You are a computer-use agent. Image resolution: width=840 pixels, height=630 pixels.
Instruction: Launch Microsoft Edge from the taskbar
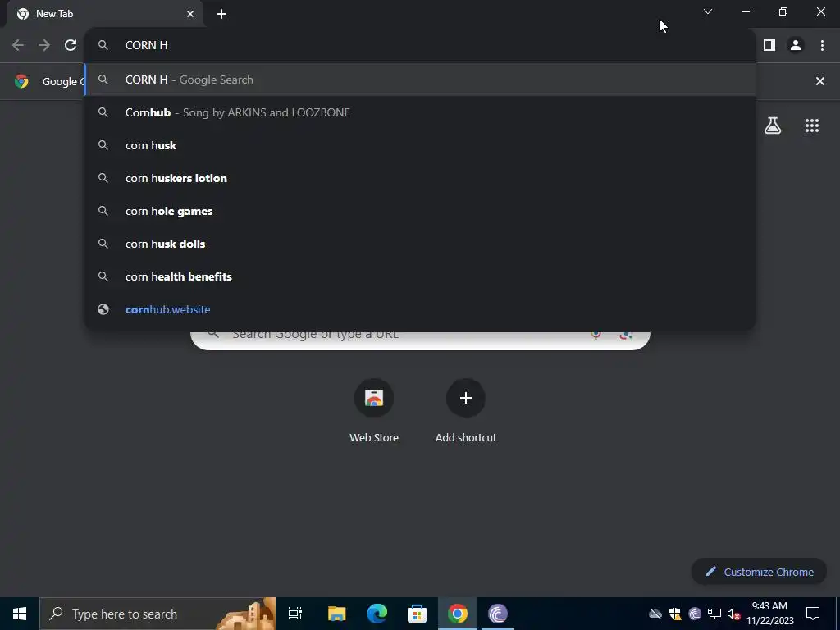[x=377, y=614]
